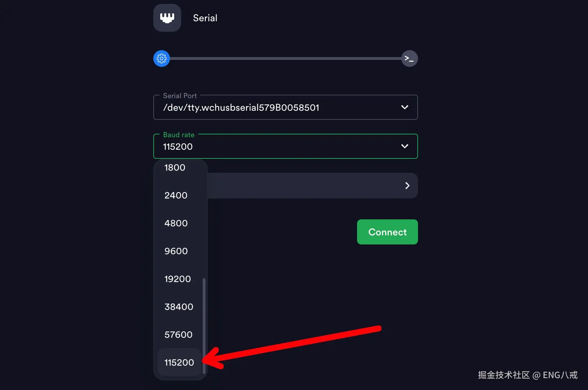The image size is (588, 390).
Task: Click the Baud rate 115200 field
Action: point(244,147)
